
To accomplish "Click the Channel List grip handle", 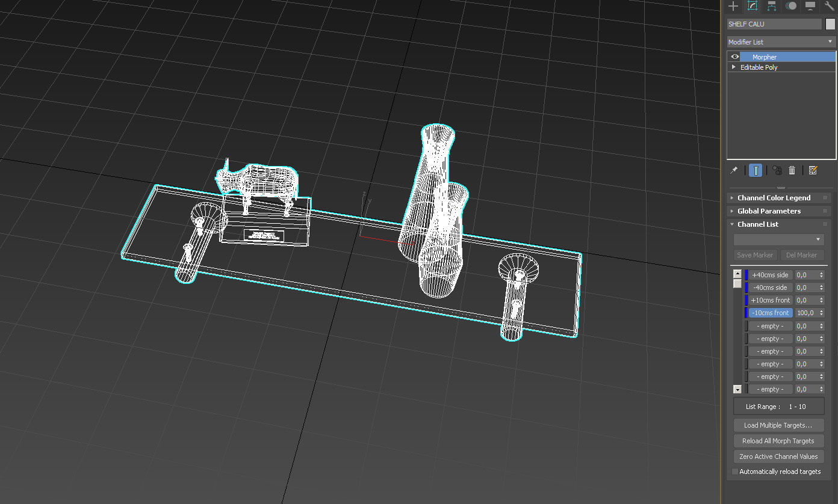I will (825, 224).
